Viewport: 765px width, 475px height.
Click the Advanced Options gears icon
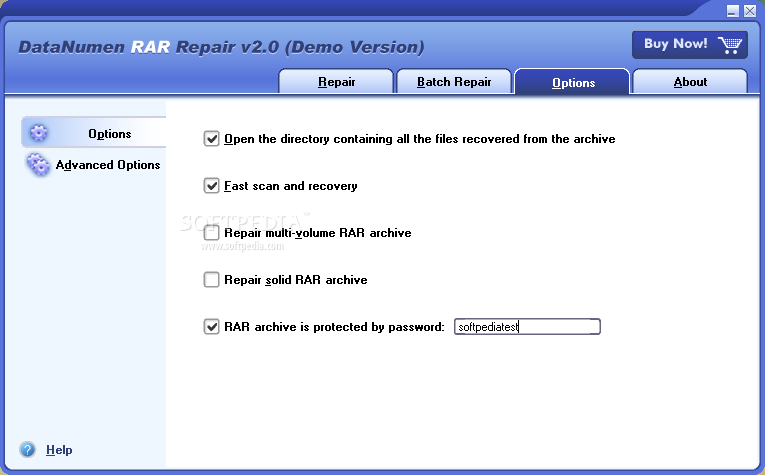(x=38, y=164)
